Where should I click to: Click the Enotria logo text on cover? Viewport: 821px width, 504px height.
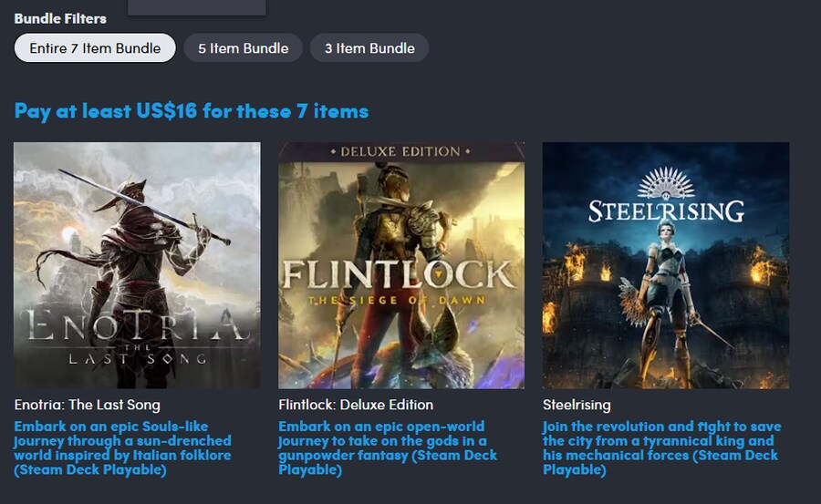point(137,328)
